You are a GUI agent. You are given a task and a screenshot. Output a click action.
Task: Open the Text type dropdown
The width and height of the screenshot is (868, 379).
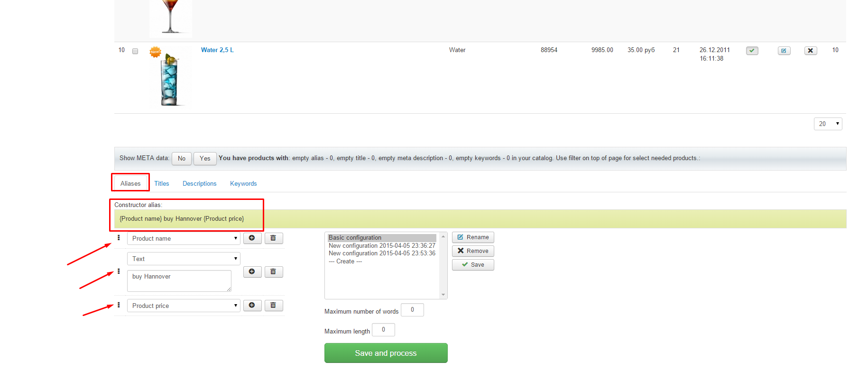(184, 259)
